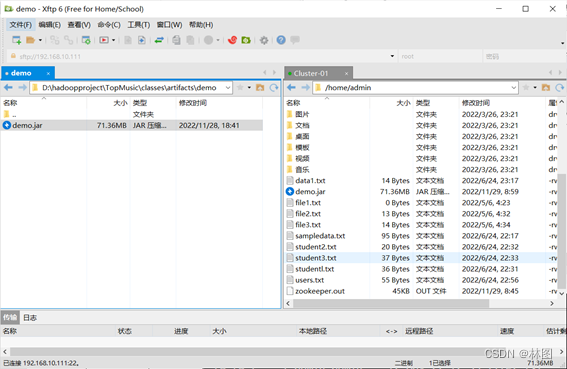Click the Paste toolbar icon

(190, 40)
